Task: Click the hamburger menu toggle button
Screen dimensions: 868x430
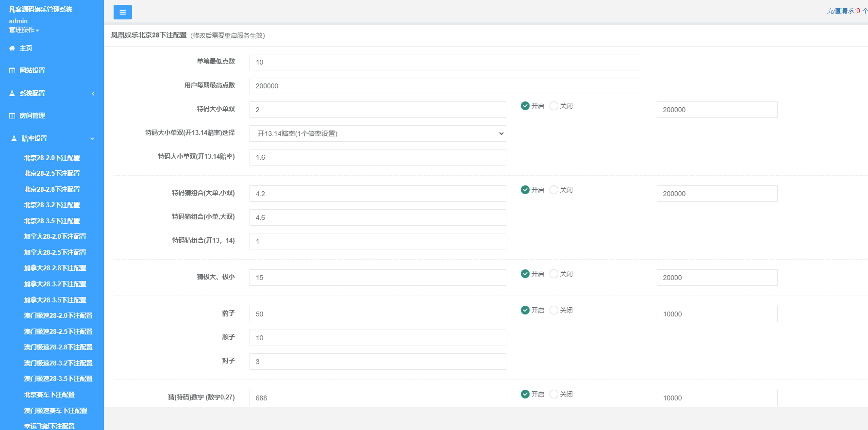Action: pyautogui.click(x=122, y=12)
